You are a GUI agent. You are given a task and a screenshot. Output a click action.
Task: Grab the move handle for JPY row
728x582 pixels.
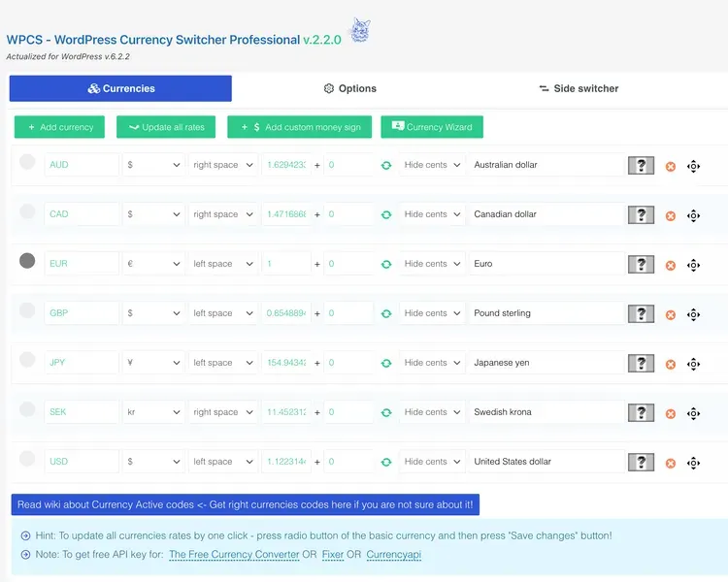pyautogui.click(x=693, y=364)
